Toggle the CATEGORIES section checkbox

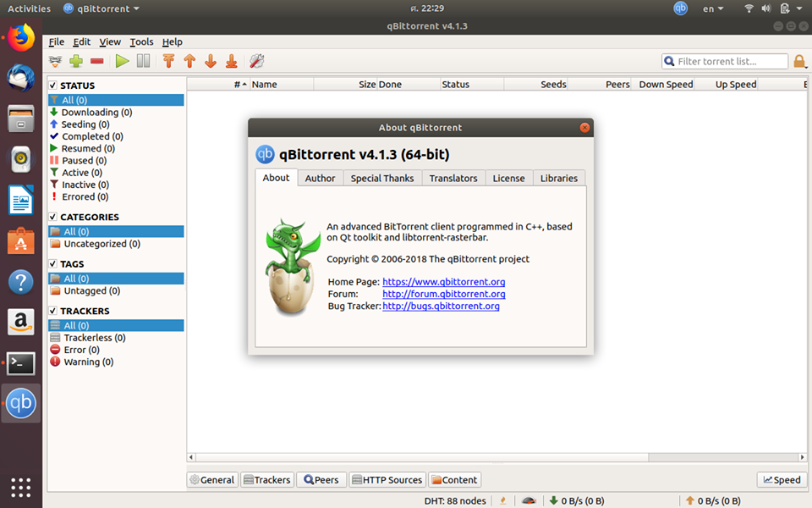pos(52,217)
